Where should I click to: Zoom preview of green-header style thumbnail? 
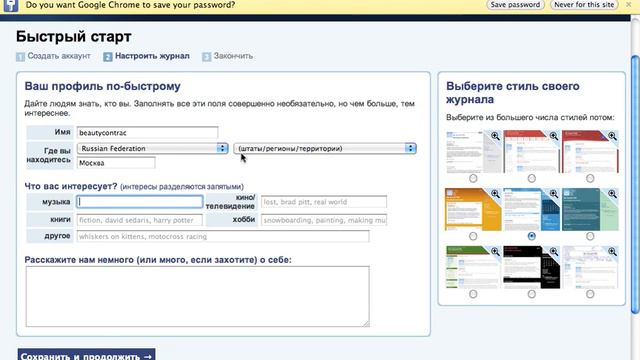pyautogui.click(x=495, y=252)
